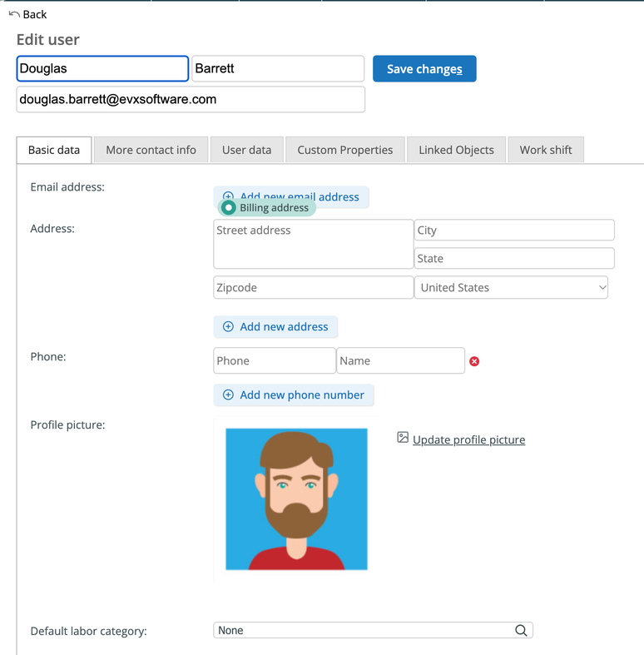Click the Add new phone number button

pos(294,394)
